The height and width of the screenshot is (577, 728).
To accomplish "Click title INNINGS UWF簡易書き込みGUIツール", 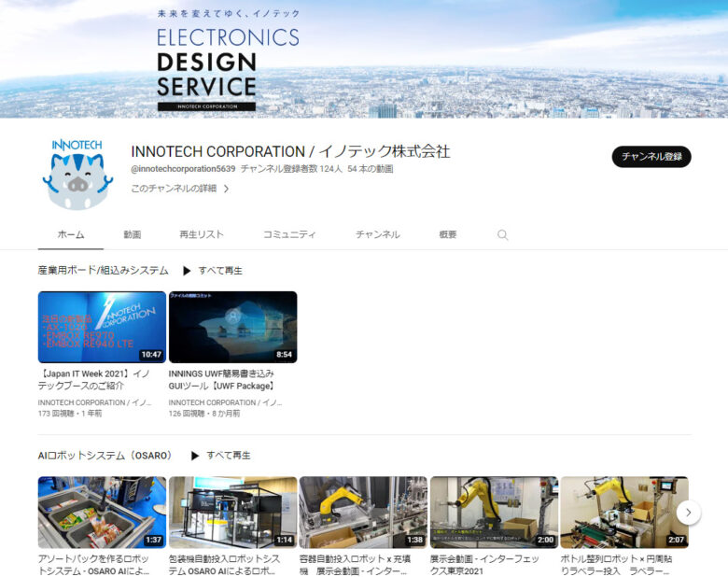I will (x=222, y=380).
